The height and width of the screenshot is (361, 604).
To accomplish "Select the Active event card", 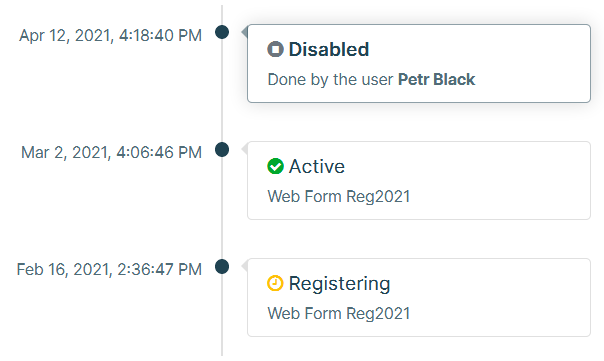I will click(419, 181).
